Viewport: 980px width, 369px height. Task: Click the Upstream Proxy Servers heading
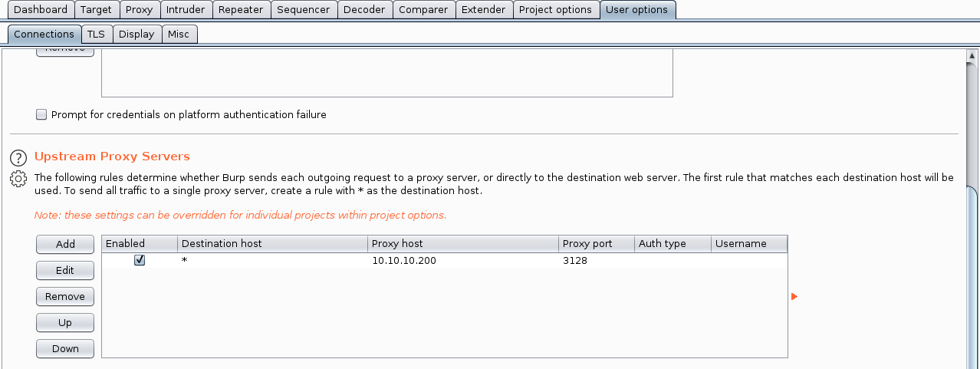pos(112,156)
